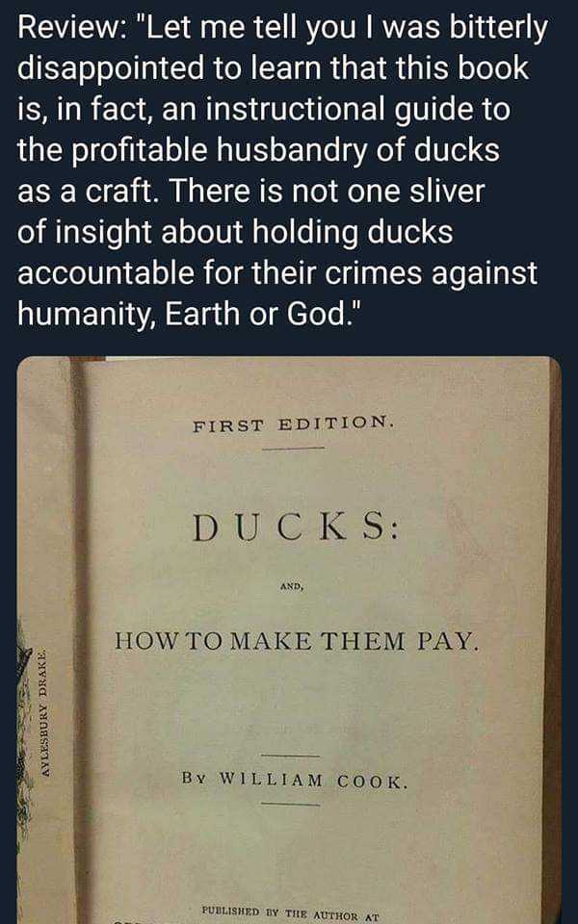The width and height of the screenshot is (578, 924).
Task: Click the small "AND," between title lines
Action: [292, 587]
